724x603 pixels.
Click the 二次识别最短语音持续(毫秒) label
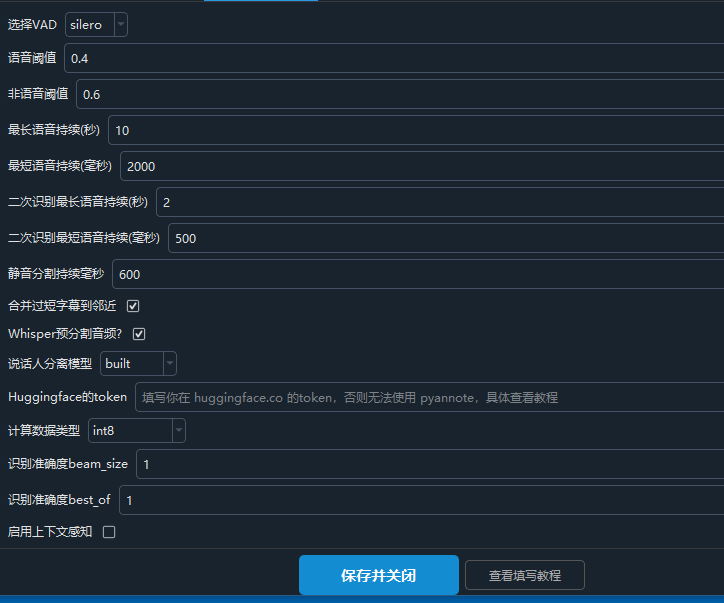(84, 238)
